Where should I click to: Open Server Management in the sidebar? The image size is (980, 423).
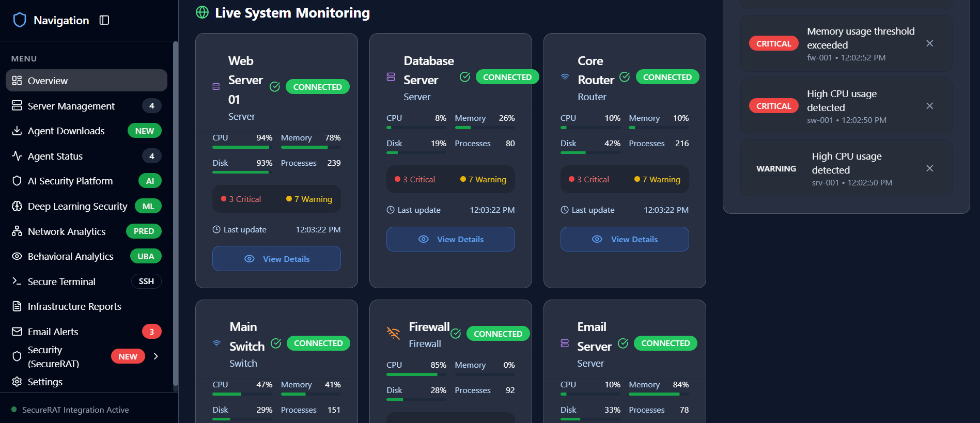[x=71, y=106]
